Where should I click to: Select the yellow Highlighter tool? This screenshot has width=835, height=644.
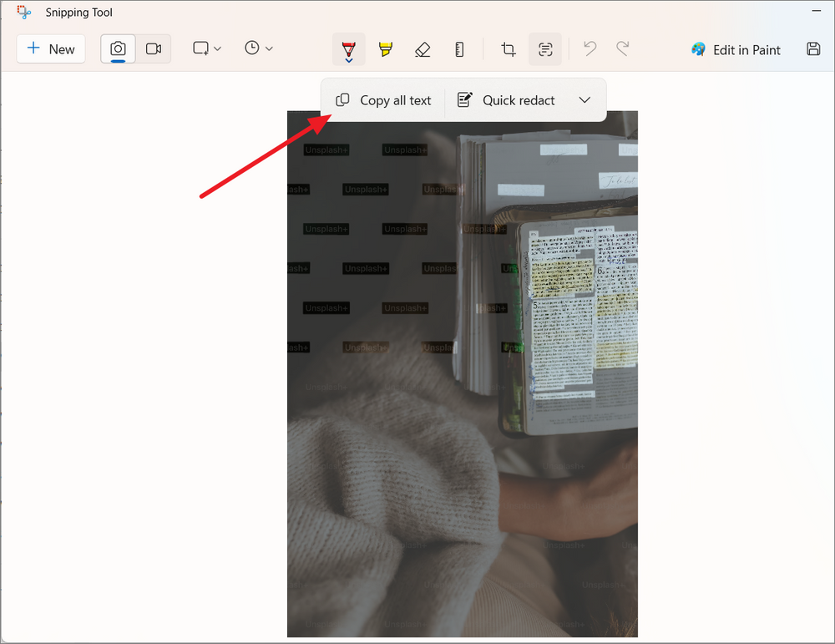[385, 48]
